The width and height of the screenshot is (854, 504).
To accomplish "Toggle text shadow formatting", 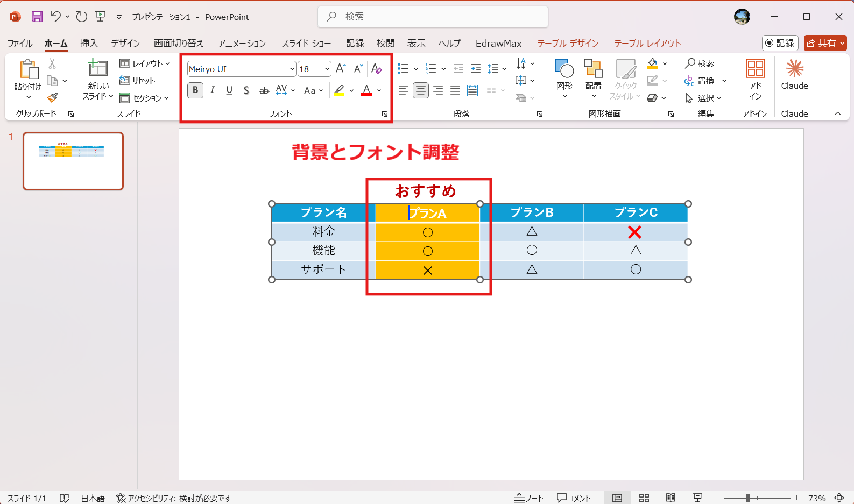I will click(246, 90).
